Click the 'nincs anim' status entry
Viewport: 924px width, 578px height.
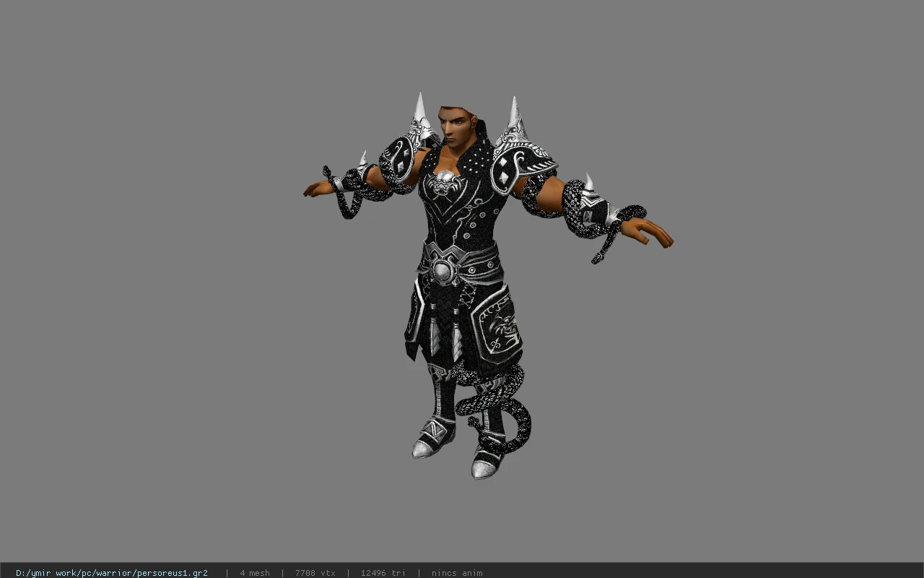click(457, 573)
